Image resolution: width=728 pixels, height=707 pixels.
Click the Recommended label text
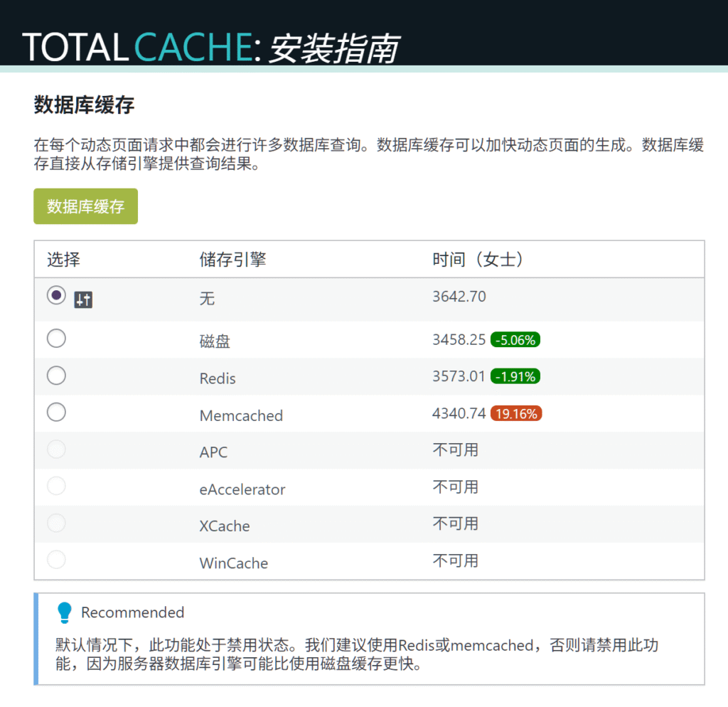pos(132,612)
